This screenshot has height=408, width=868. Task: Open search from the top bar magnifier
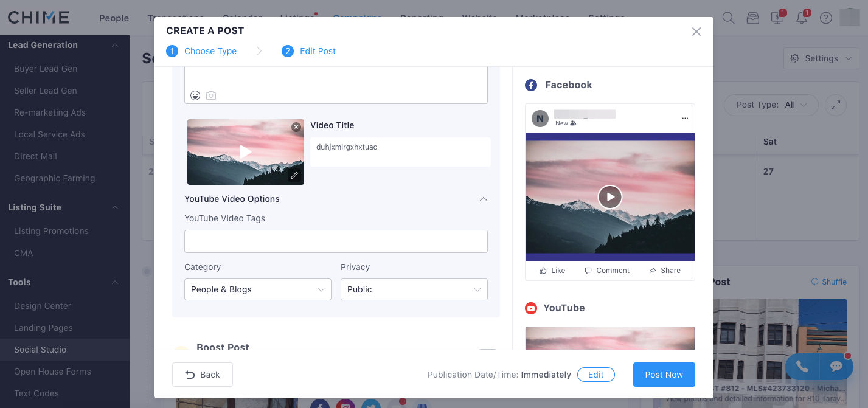728,18
